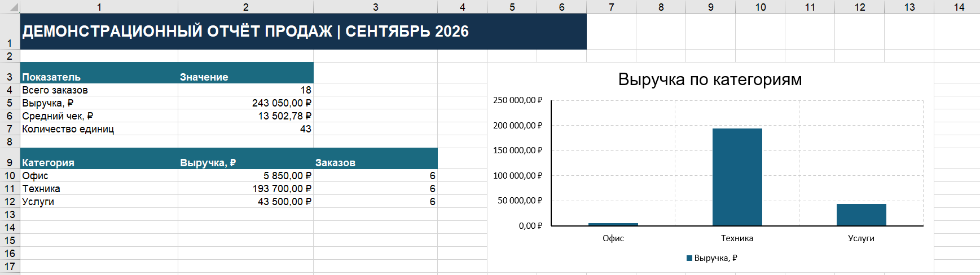Click the Услуги axis label in chart
The height and width of the screenshot is (275, 980).
(x=861, y=238)
